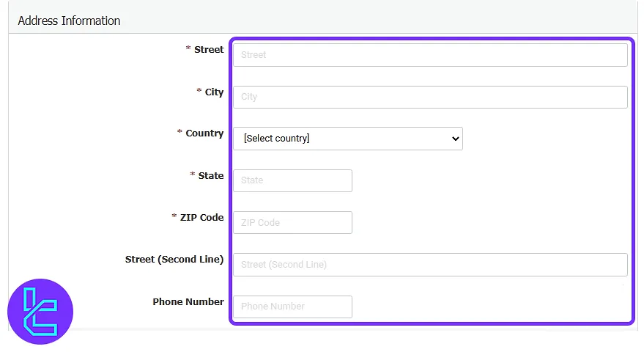The height and width of the screenshot is (352, 644).
Task: Focus the City text box
Action: tap(430, 97)
